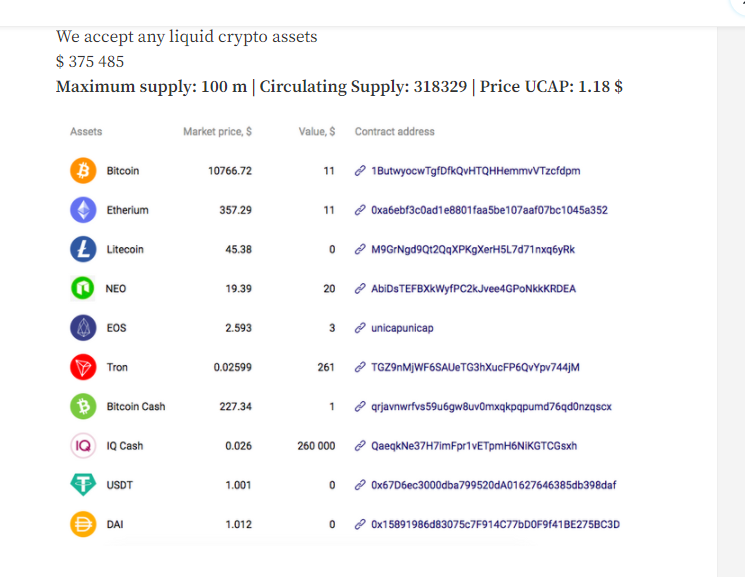Click the chain link icon in IQ Cash row
Viewport: 745px width, 577px height.
(360, 446)
